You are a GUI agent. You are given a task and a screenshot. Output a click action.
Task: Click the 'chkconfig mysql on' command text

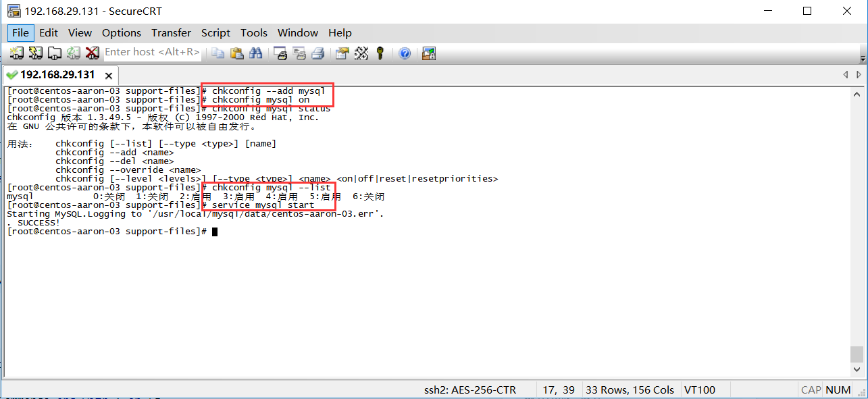[261, 100]
